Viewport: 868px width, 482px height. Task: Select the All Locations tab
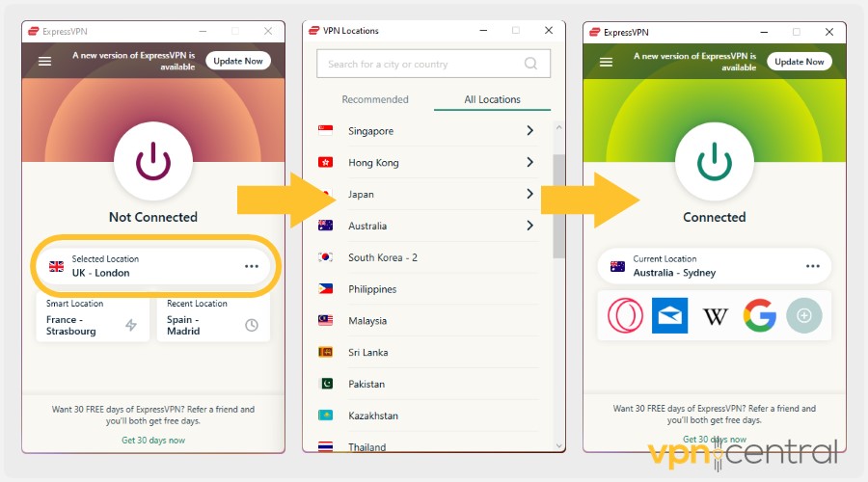tap(492, 99)
